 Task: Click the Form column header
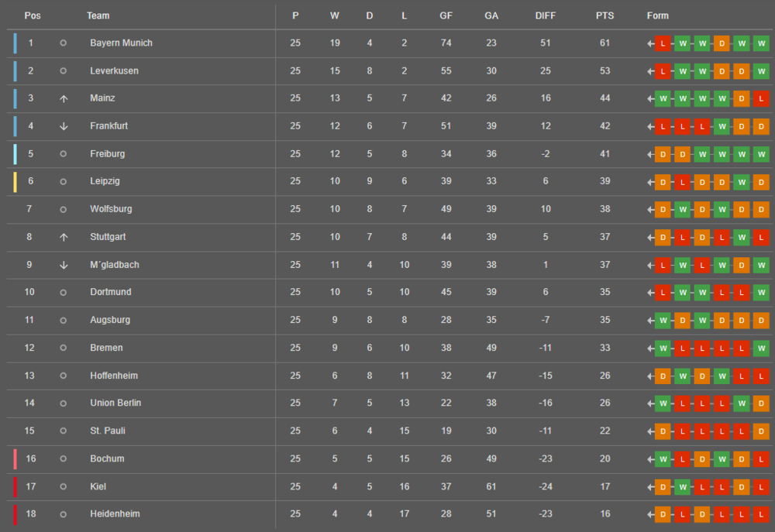coord(657,15)
